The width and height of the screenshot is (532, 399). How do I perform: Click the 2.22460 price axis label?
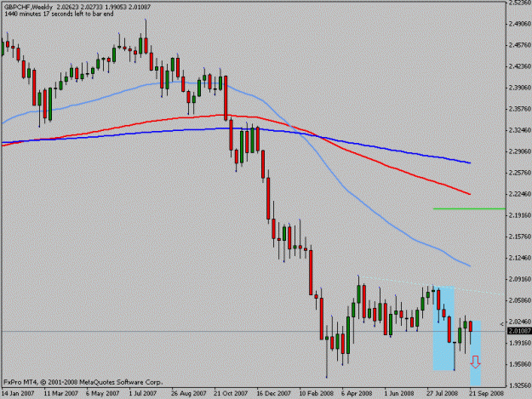[519, 194]
